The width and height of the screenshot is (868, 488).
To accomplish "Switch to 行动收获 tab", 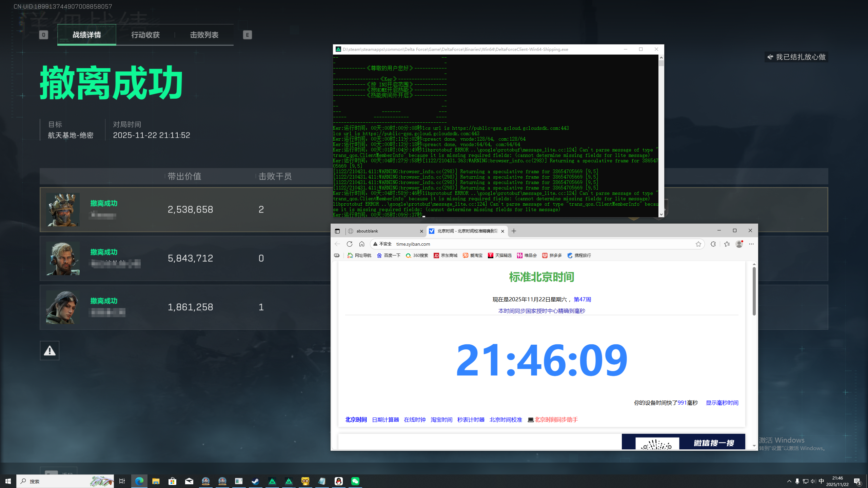I will [145, 35].
